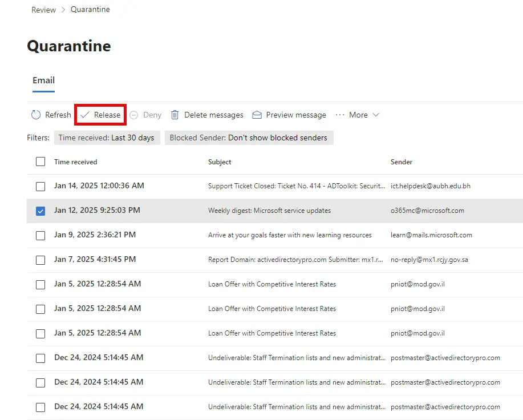Check the Jan 14, 2025 12:00:36 AM row checkbox
The width and height of the screenshot is (523, 420).
pos(40,186)
